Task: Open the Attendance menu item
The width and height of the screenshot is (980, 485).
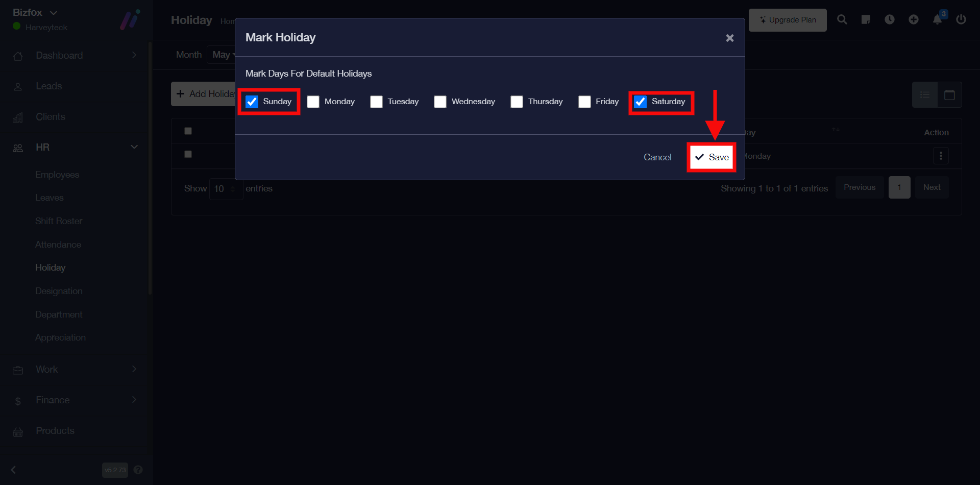Action: click(x=58, y=245)
